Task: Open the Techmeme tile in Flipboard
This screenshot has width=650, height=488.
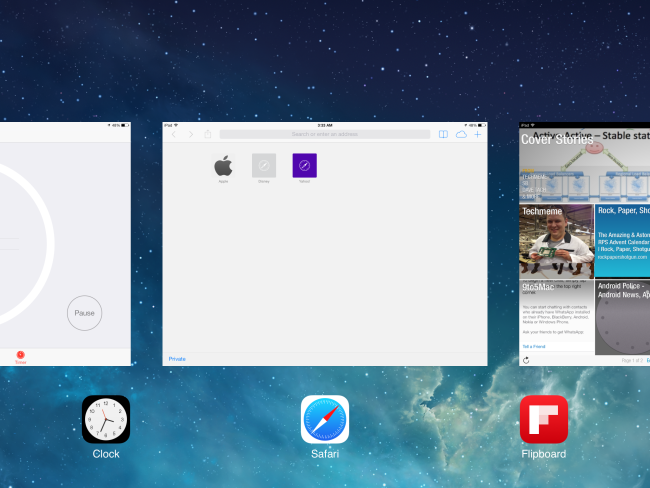Action: pos(556,240)
